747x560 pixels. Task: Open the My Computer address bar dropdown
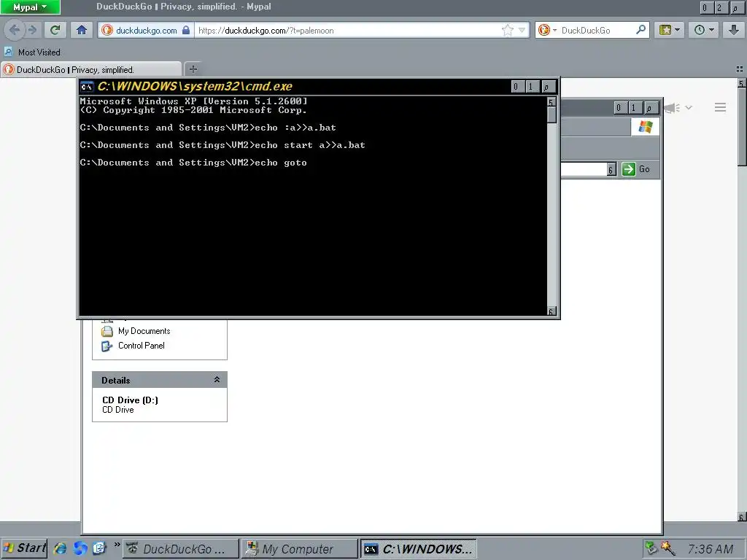click(x=611, y=169)
